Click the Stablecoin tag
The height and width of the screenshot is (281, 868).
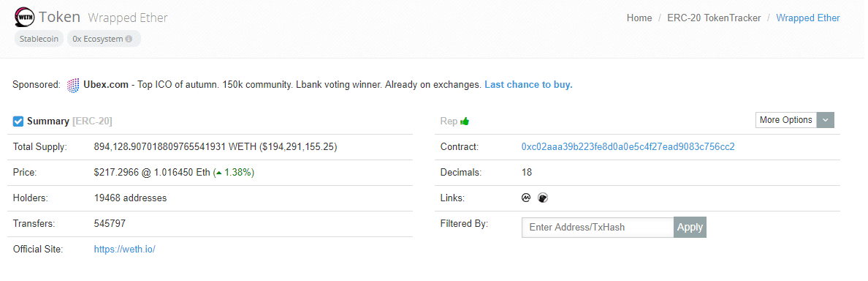tap(39, 40)
